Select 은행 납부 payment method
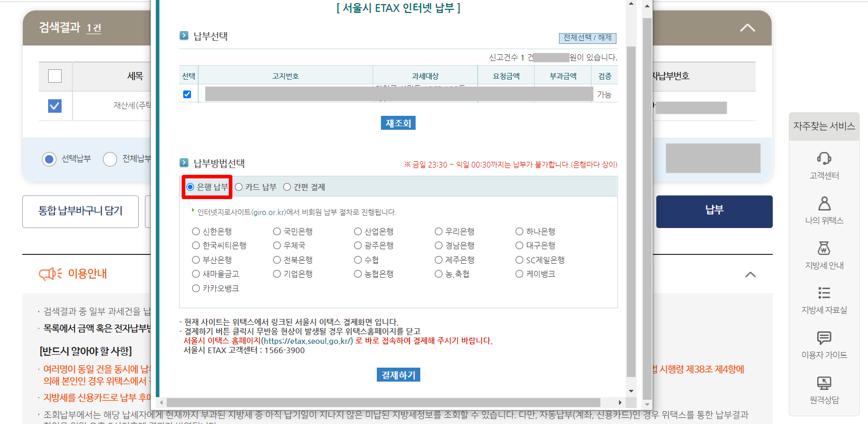 tap(190, 187)
